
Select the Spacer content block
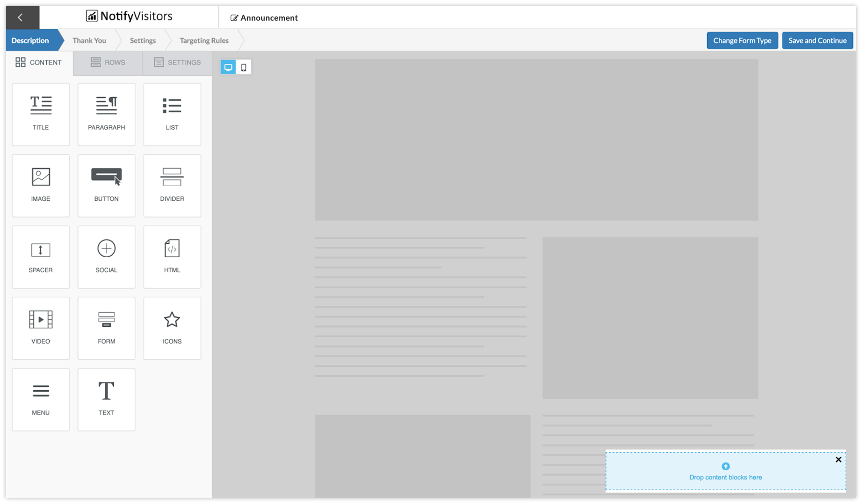click(x=41, y=257)
